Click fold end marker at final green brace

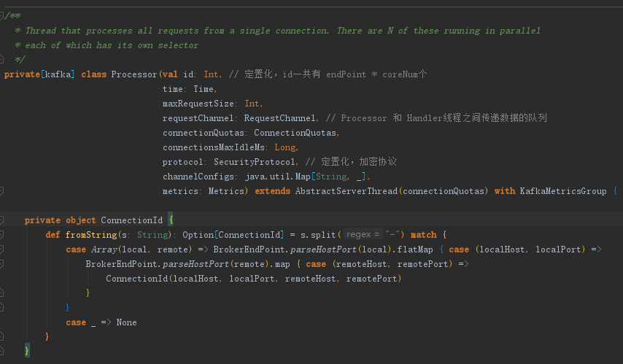point(2,351)
